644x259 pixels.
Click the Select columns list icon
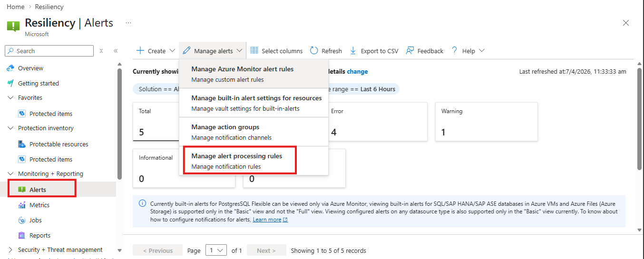coord(254,50)
